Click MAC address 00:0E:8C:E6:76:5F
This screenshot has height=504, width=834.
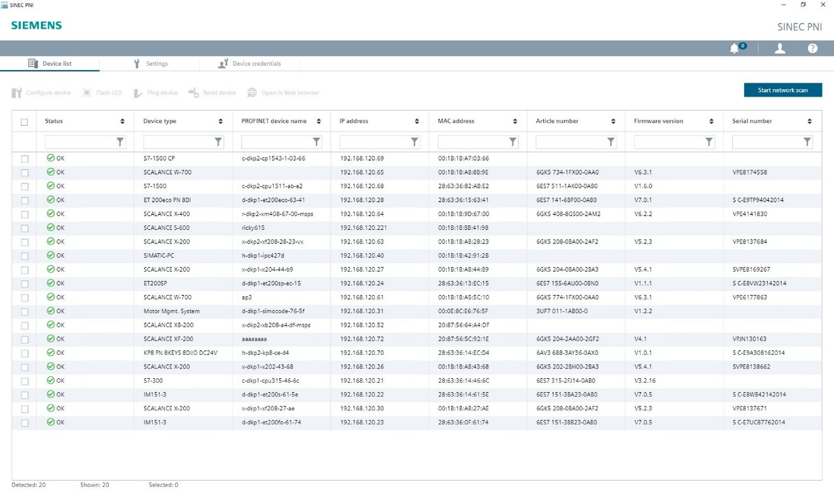click(x=463, y=311)
